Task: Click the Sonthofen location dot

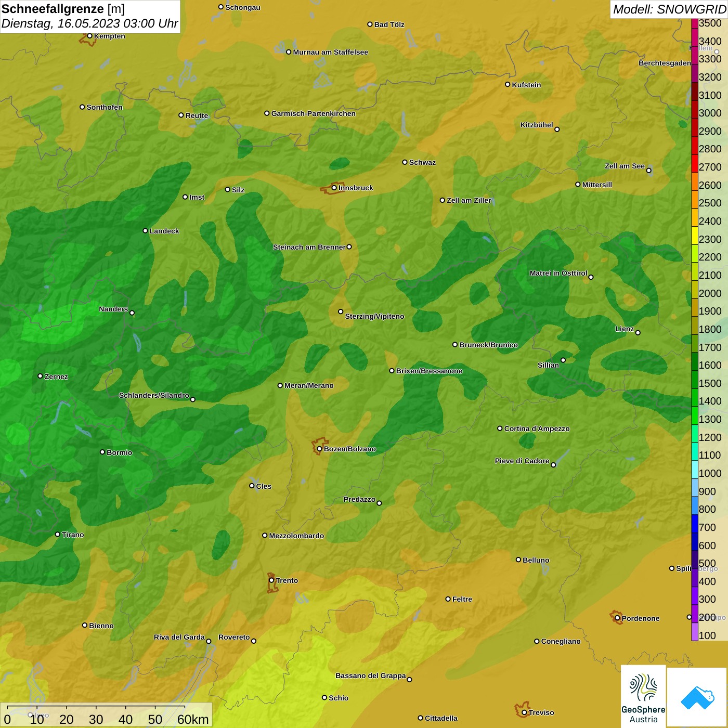Action: 82,107
